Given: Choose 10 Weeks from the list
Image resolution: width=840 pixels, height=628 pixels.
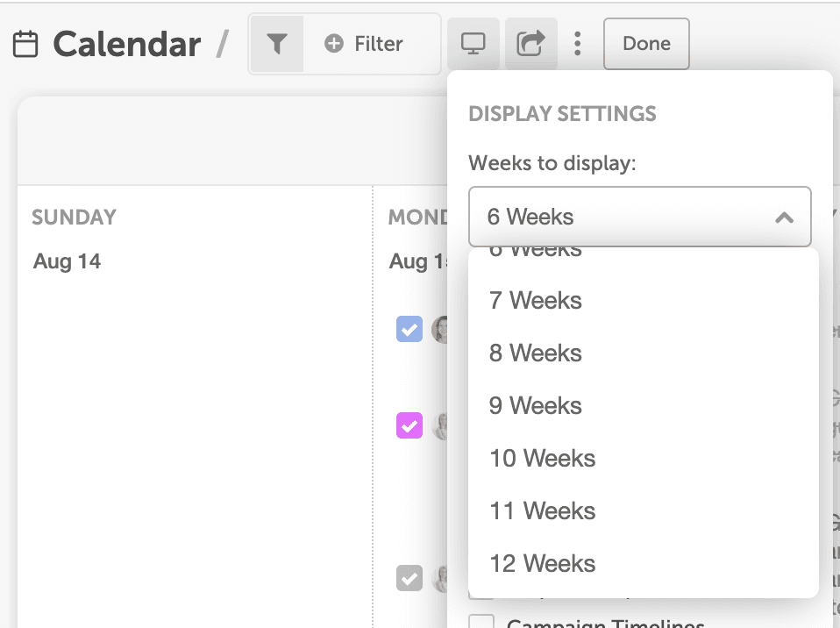Looking at the screenshot, I should tap(542, 459).
